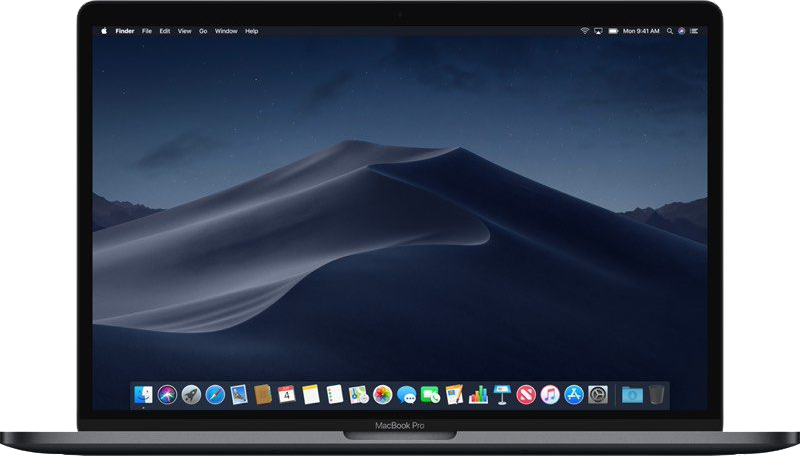
Task: Open Mail stamp icon in Dock
Action: pos(239,395)
